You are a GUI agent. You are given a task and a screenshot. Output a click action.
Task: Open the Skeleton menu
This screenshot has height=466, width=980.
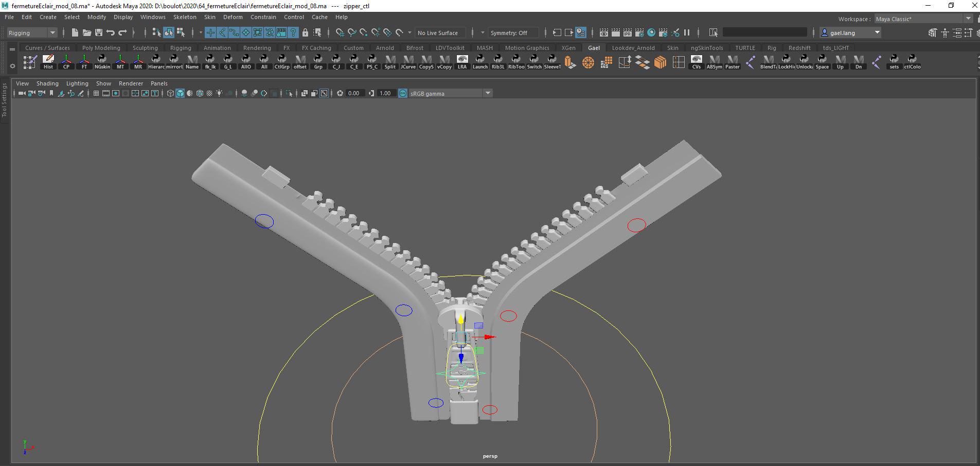(184, 17)
